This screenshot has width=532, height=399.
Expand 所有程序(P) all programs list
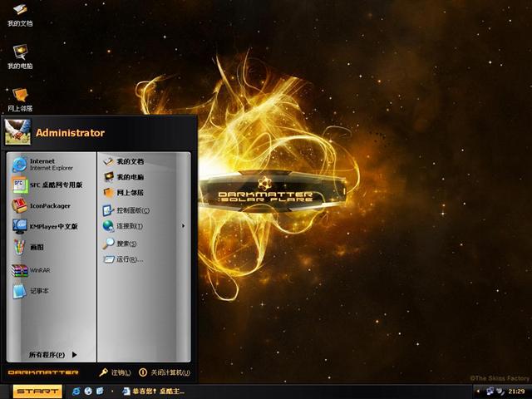point(52,355)
